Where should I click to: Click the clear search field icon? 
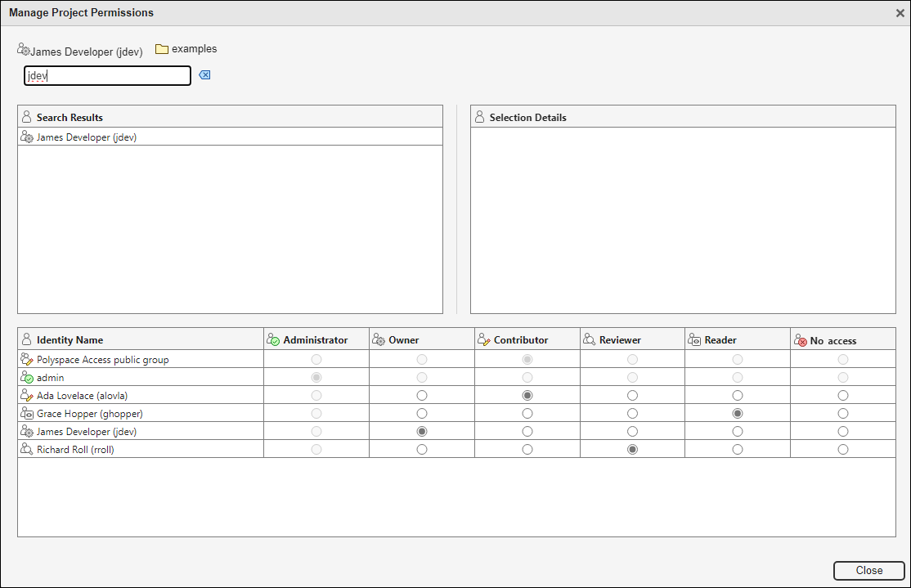(205, 75)
